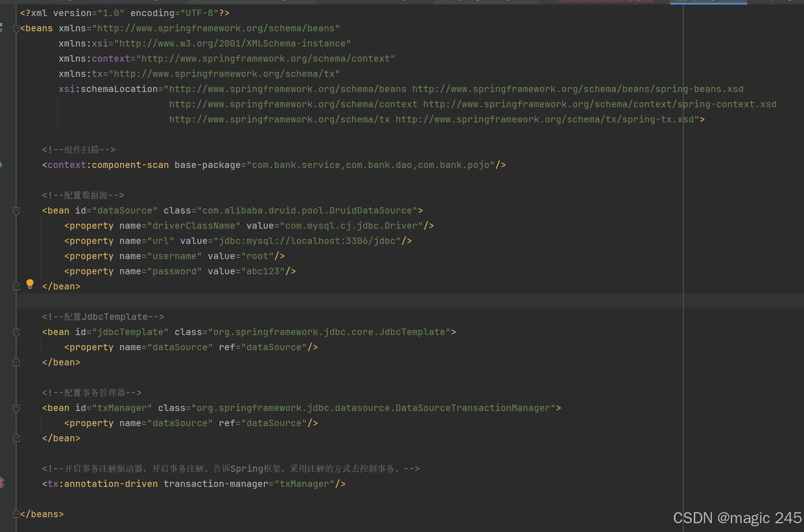The image size is (804, 532).
Task: Click the "jdbc:mysql://localhost:3306/jdbc" url value
Action: (307, 241)
